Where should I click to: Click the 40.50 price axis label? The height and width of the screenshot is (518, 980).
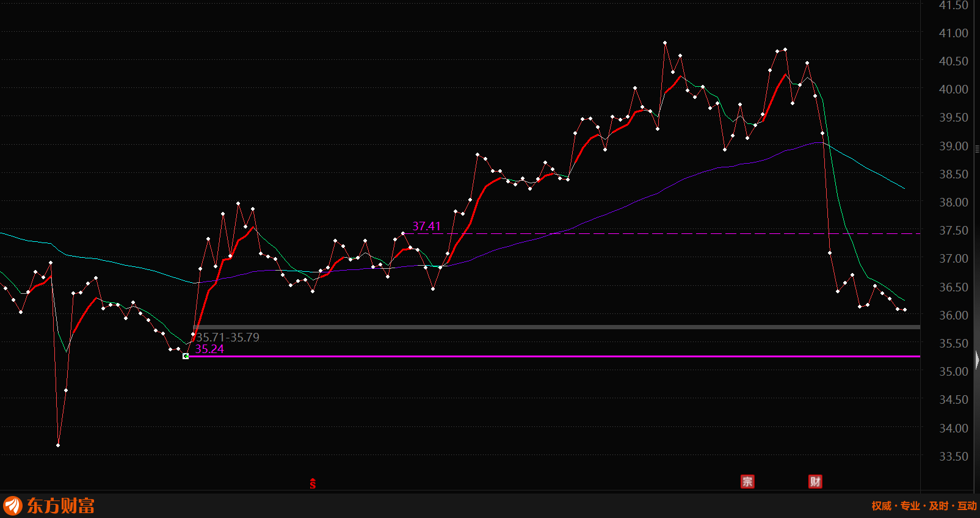[953, 61]
